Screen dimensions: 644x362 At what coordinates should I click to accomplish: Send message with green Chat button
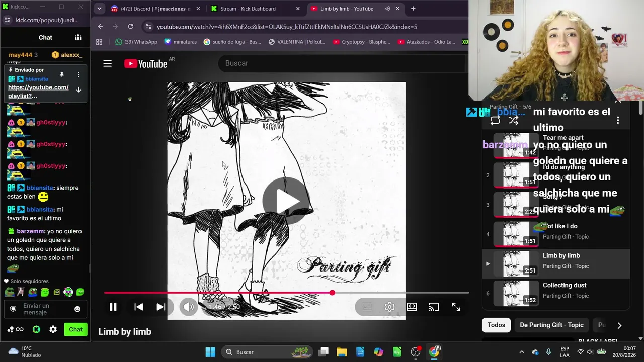[75, 330]
